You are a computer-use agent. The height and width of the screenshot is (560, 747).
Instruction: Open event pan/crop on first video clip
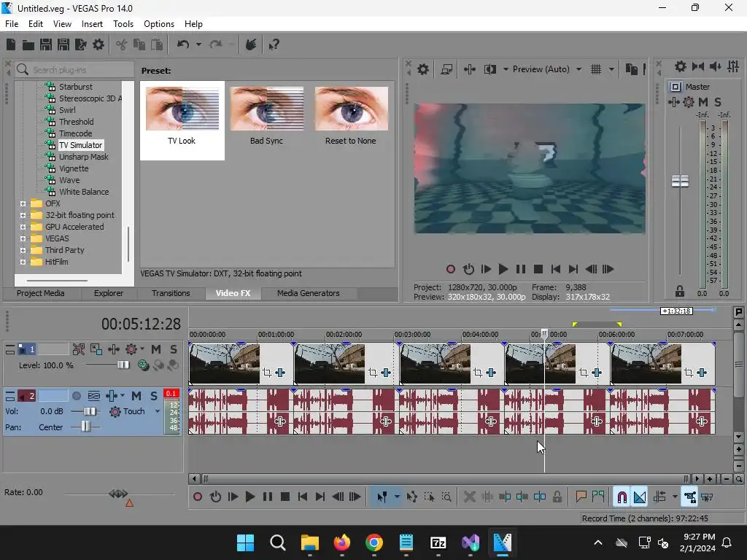point(267,373)
